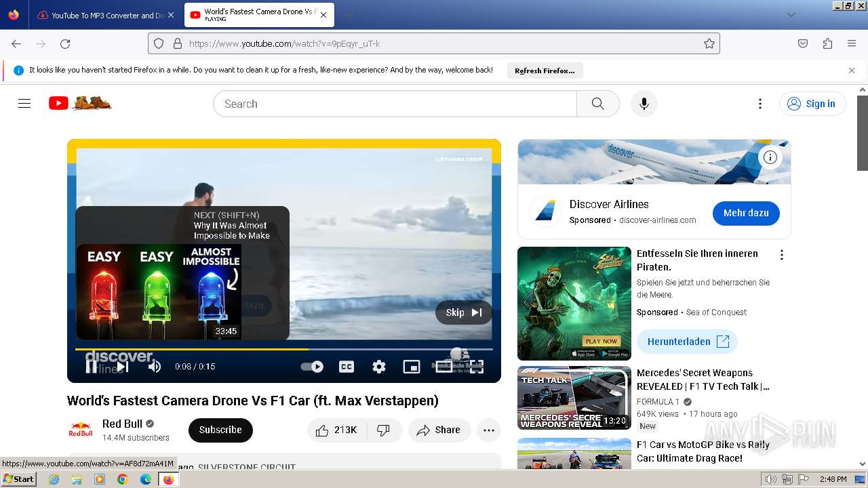The height and width of the screenshot is (488, 868).
Task: Seek on the video progress bar
Action: [x=284, y=349]
